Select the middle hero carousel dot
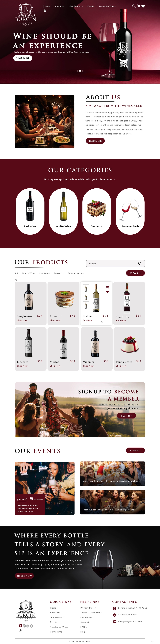Screen dimensions: 160x644 (80, 71)
